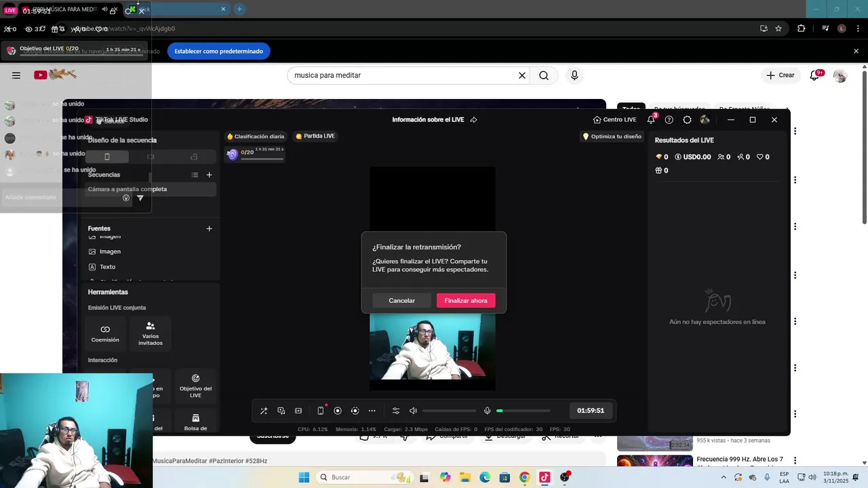868x488 pixels.
Task: Open a new Chrome tab
Action: [239, 9]
